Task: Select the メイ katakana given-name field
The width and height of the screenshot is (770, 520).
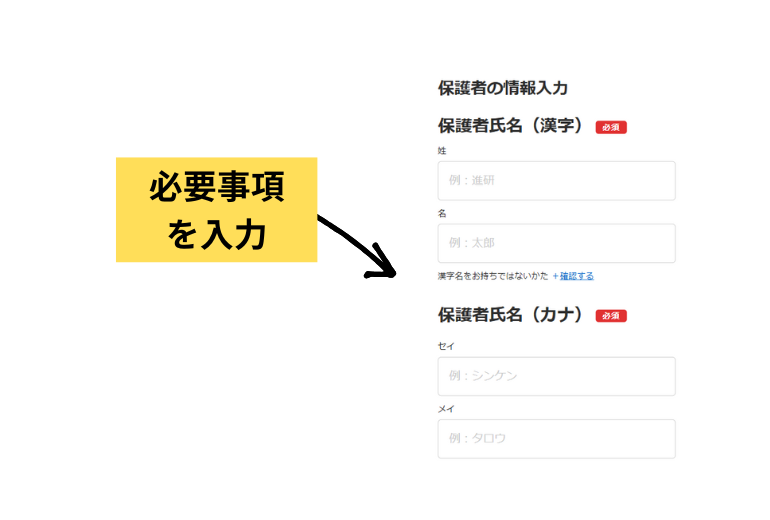Action: pos(556,439)
